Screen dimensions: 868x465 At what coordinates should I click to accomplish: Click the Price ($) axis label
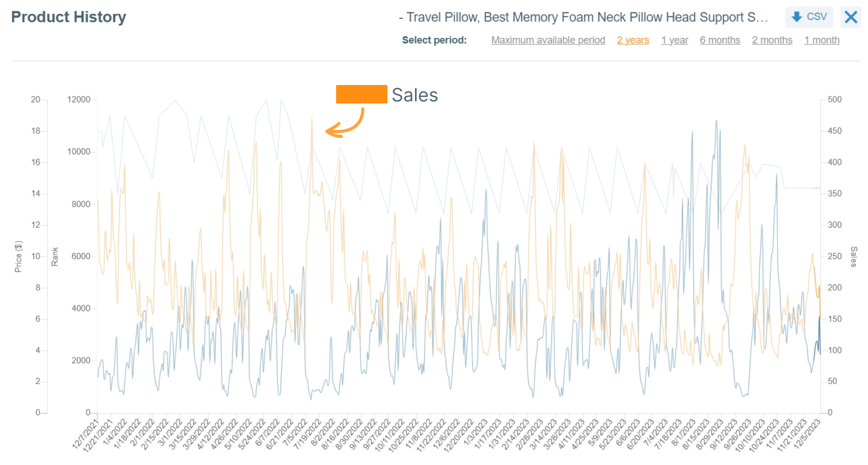click(x=18, y=256)
